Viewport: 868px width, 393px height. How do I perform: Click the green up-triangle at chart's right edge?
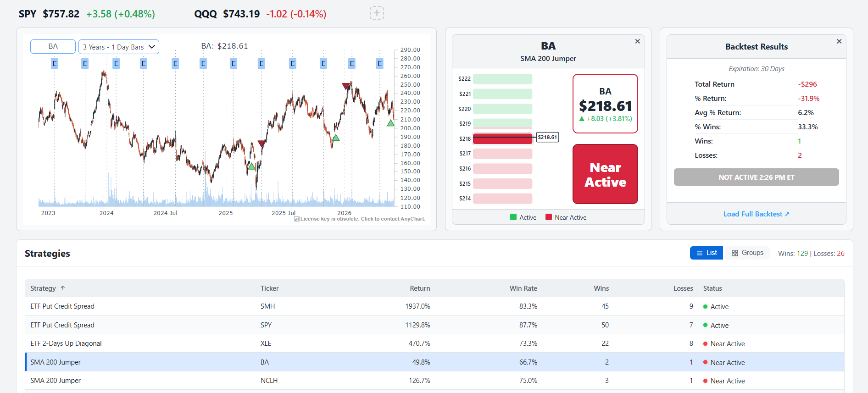[x=390, y=123]
